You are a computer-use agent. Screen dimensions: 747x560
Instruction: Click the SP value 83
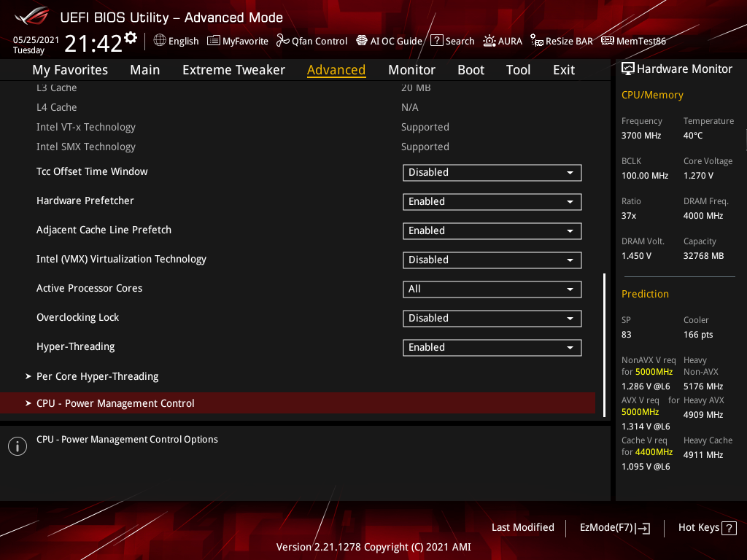tap(626, 335)
